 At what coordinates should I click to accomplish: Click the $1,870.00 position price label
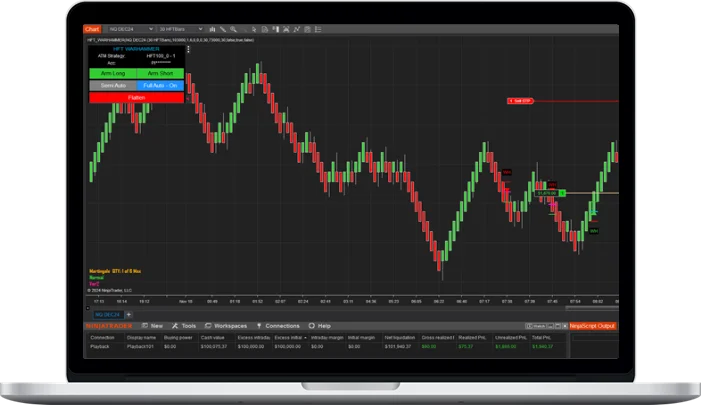[546, 192]
